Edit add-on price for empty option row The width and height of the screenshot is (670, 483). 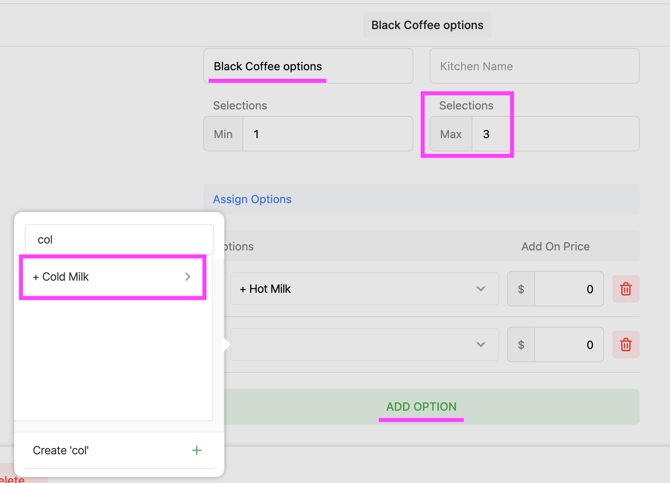tap(569, 345)
